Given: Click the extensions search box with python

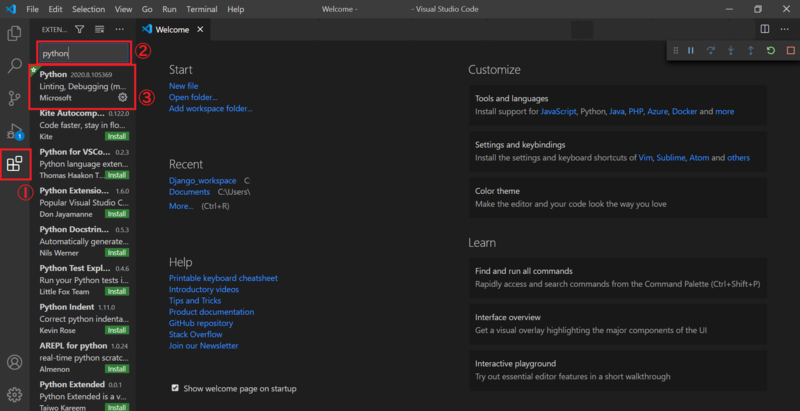Looking at the screenshot, I should 84,53.
